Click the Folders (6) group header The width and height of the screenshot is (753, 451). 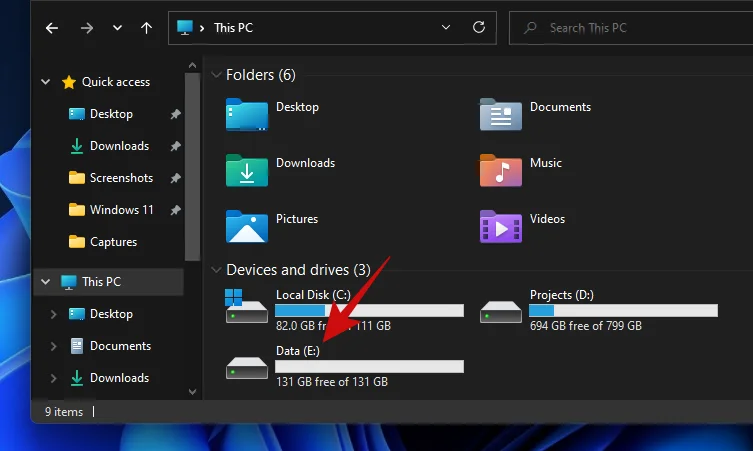point(261,75)
